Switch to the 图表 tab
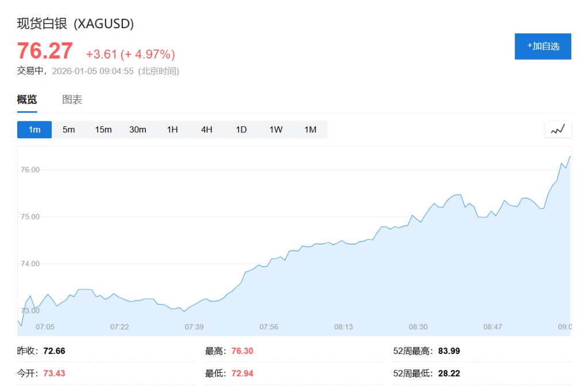The height and width of the screenshot is (390, 588). tap(72, 100)
